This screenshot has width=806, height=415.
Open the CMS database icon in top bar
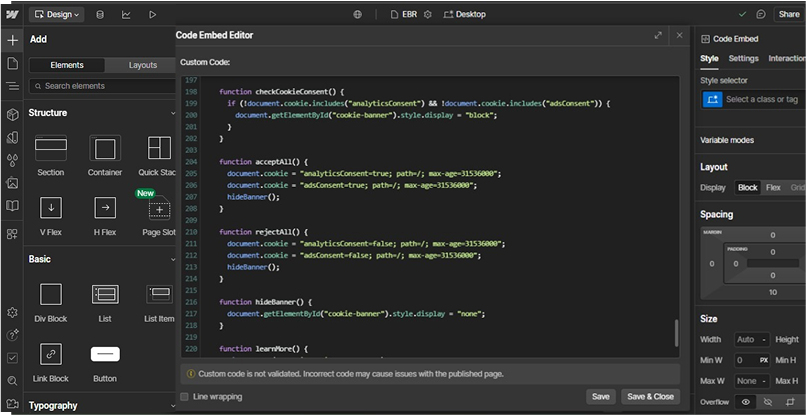coord(99,15)
